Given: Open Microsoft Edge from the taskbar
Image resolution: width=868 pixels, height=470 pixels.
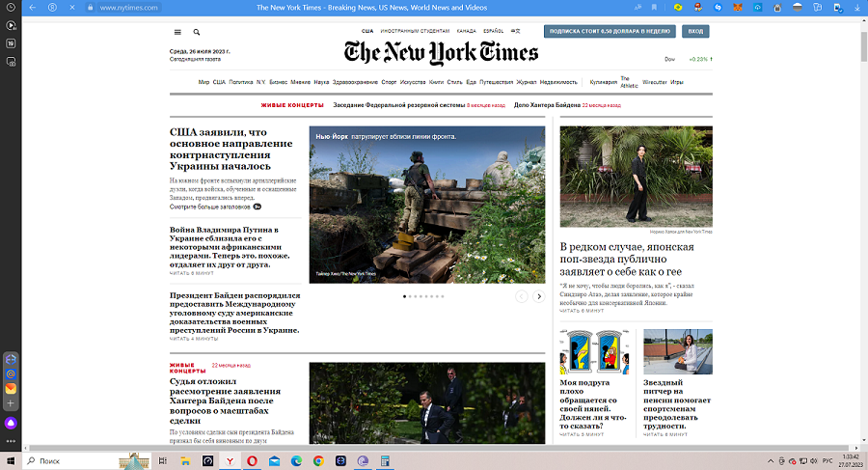Looking at the screenshot, I should pyautogui.click(x=296, y=460).
